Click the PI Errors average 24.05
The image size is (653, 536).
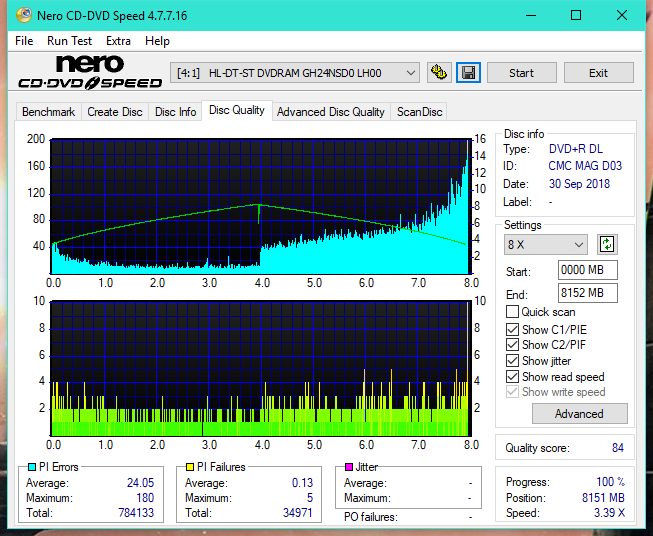click(140, 483)
